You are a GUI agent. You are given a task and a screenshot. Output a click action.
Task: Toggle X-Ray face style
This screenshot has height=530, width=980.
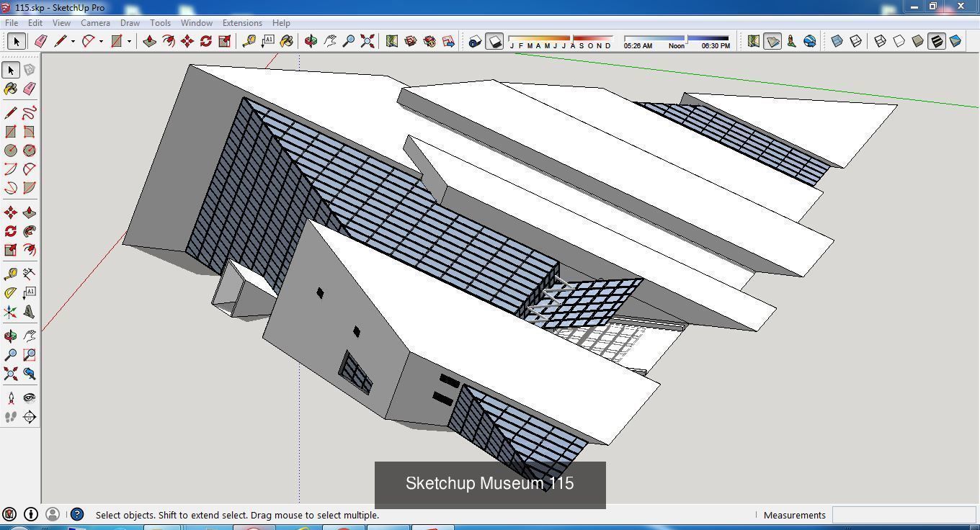coord(837,41)
